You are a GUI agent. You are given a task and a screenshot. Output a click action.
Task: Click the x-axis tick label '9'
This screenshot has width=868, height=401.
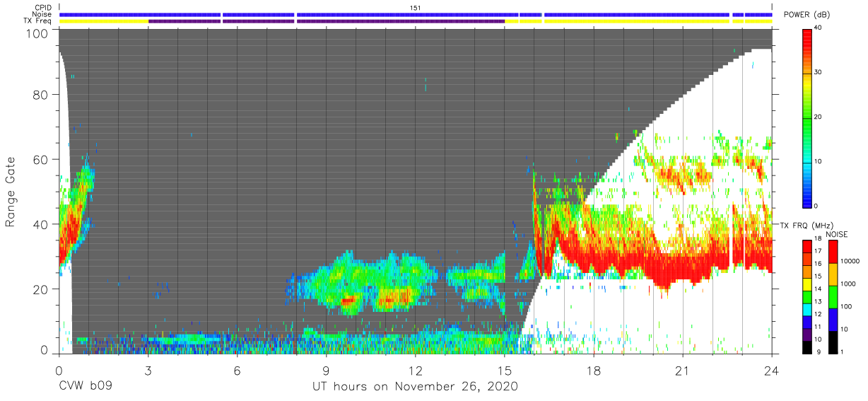[x=327, y=371]
